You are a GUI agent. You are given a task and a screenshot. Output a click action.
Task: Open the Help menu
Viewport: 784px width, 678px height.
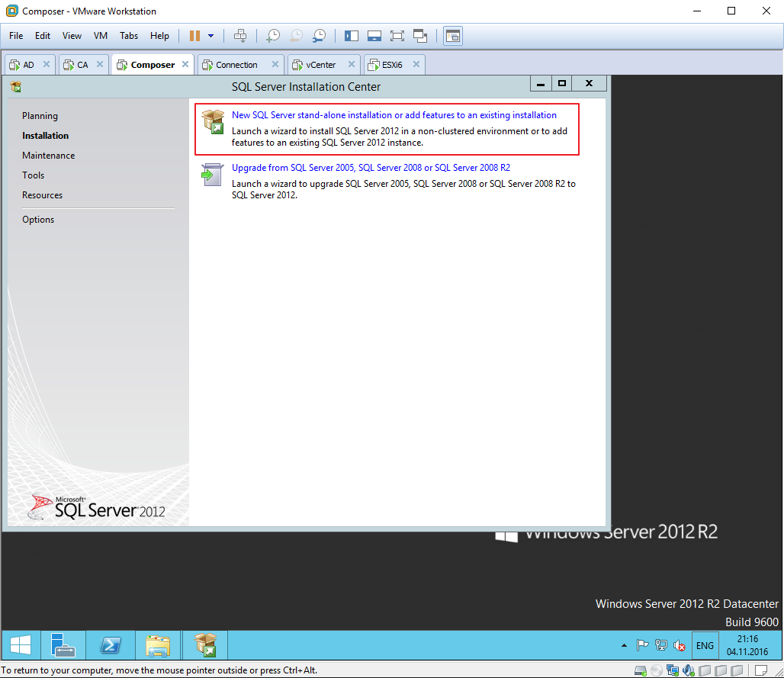click(x=159, y=36)
